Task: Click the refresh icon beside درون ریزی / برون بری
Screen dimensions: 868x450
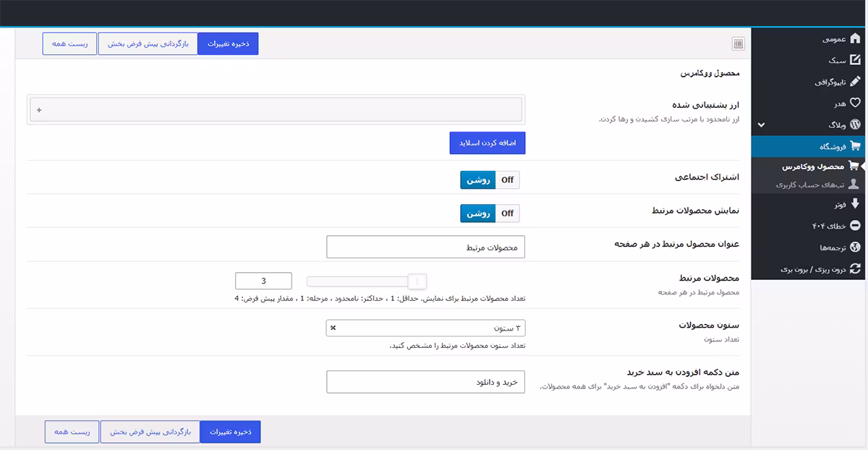Action: [x=855, y=268]
